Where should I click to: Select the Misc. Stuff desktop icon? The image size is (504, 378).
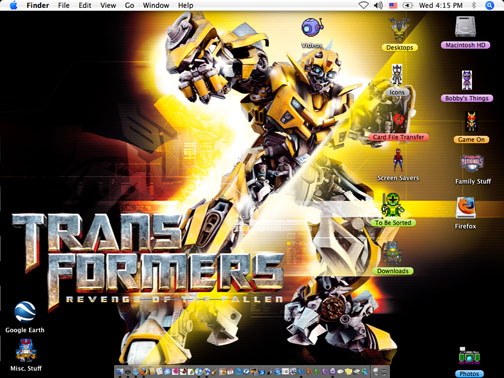click(26, 350)
